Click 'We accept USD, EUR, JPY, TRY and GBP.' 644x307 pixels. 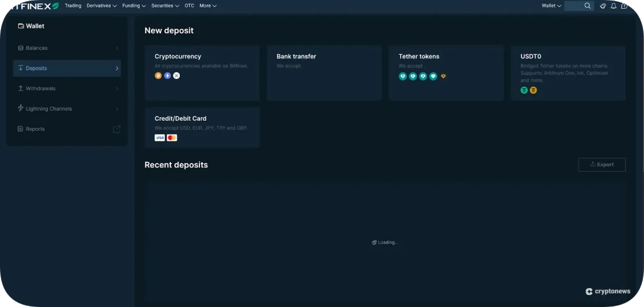click(201, 128)
